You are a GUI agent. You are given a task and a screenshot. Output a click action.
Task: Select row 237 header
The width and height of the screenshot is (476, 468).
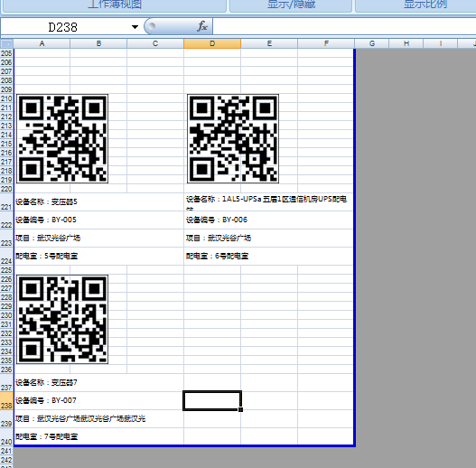tap(6, 383)
